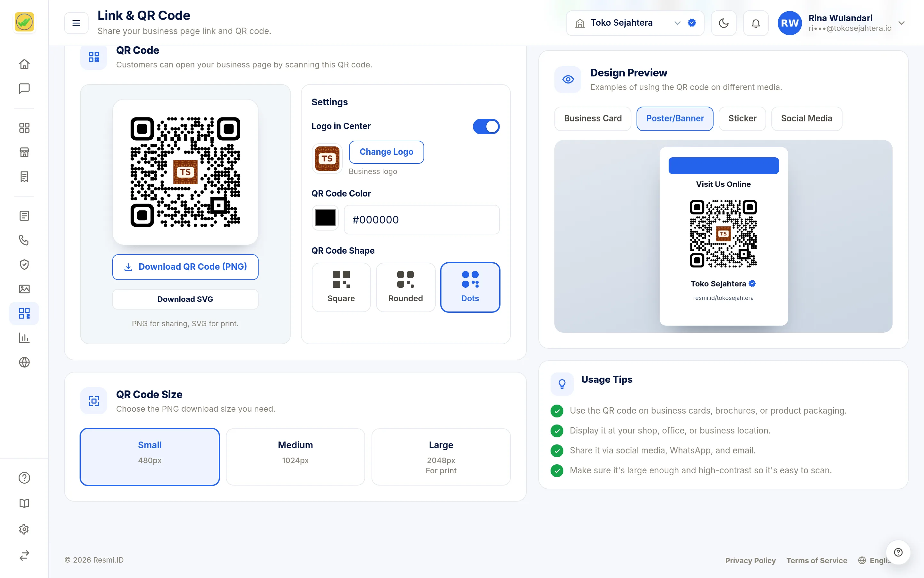Open the bar chart analytics sidebar icon
This screenshot has width=924, height=578.
[x=24, y=338]
